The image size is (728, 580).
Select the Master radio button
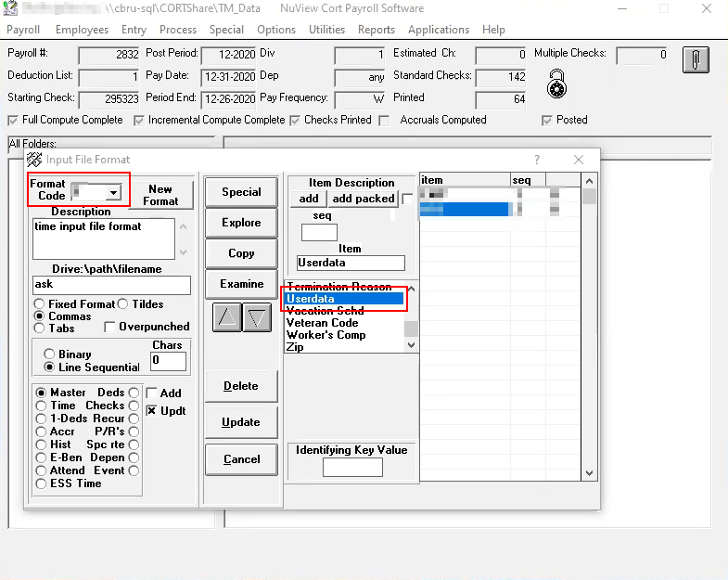(41, 393)
